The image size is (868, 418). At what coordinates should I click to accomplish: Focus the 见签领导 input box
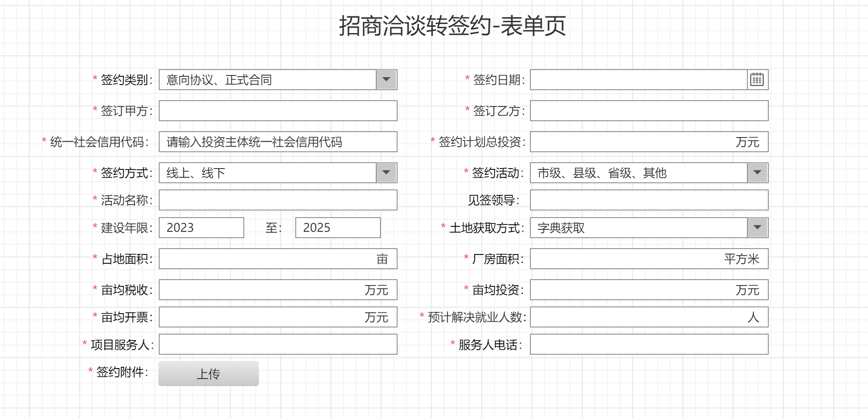coord(648,200)
